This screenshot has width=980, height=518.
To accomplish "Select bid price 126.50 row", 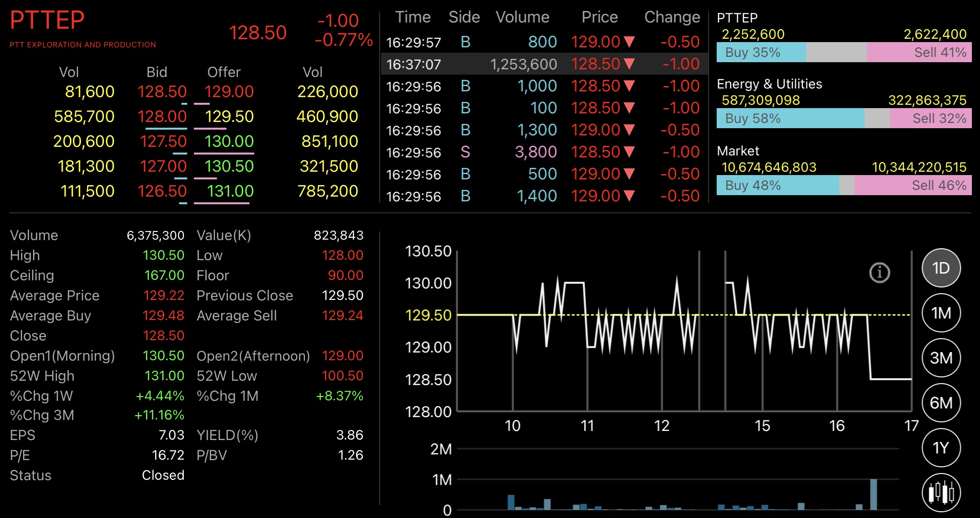I will [x=162, y=191].
